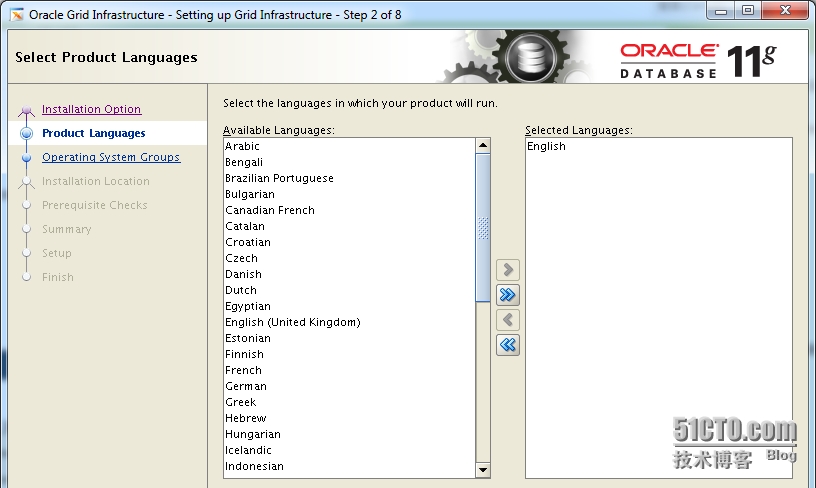
Task: Select Bulgarian in Available Languages
Action: tap(349, 194)
